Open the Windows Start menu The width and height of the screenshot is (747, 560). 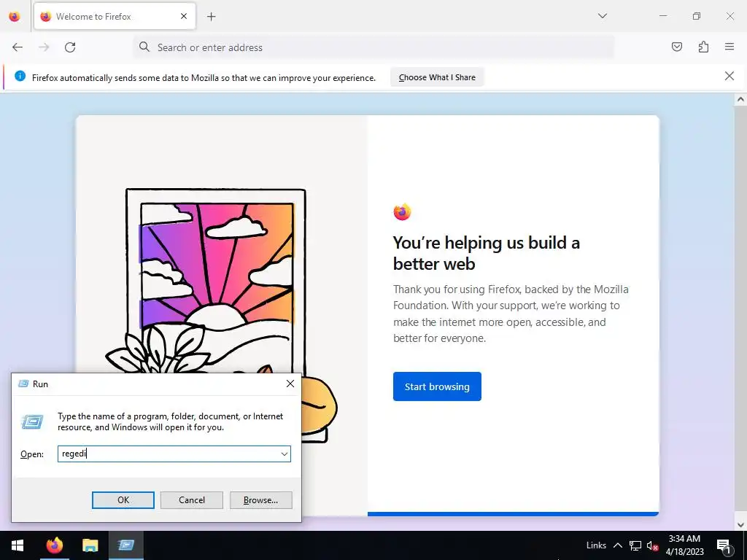point(18,545)
